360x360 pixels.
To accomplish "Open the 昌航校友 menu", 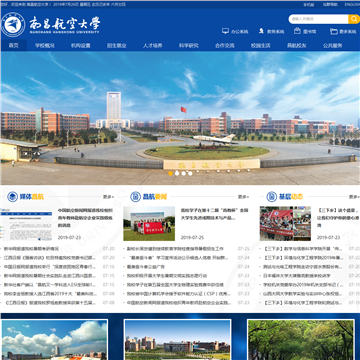I will point(297,45).
